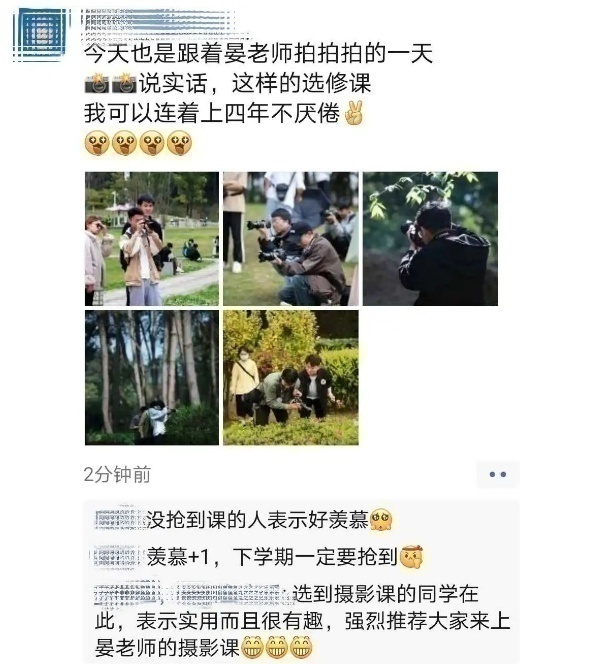Click the post text '今天也是跟着晏老师拍拍拍的一天'
The image size is (607, 664).
pos(258,53)
